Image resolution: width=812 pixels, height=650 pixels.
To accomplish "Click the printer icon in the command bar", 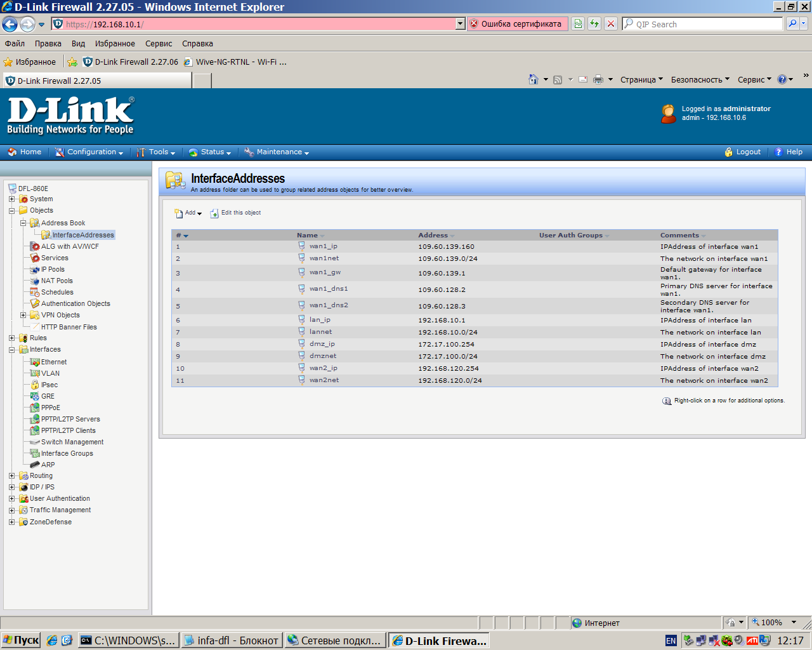I will coord(598,79).
